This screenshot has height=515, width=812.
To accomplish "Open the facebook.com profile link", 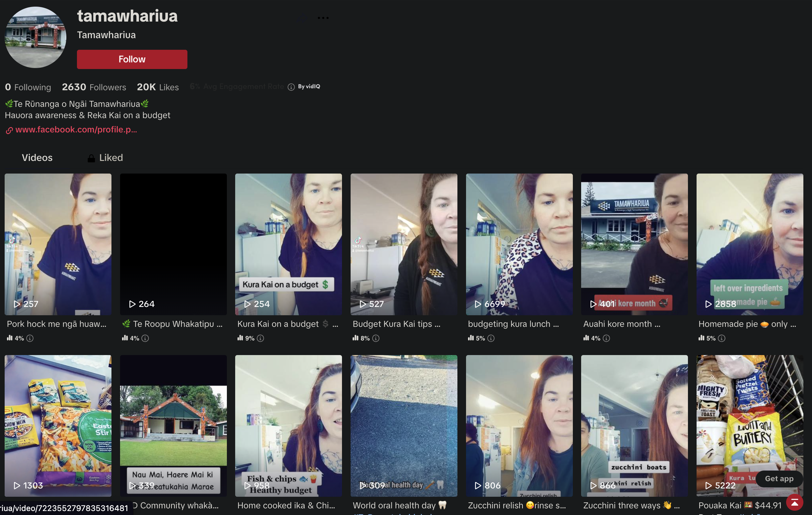I will (x=76, y=129).
